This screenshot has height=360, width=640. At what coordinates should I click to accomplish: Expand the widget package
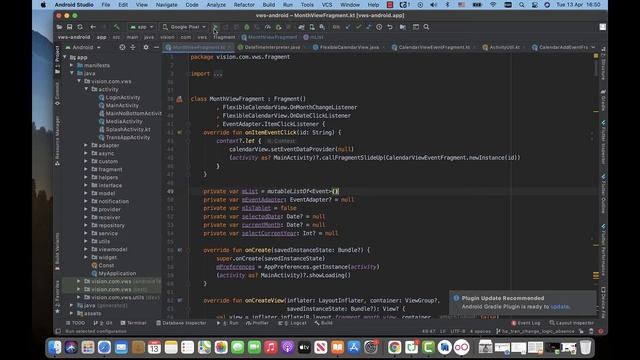click(x=86, y=257)
